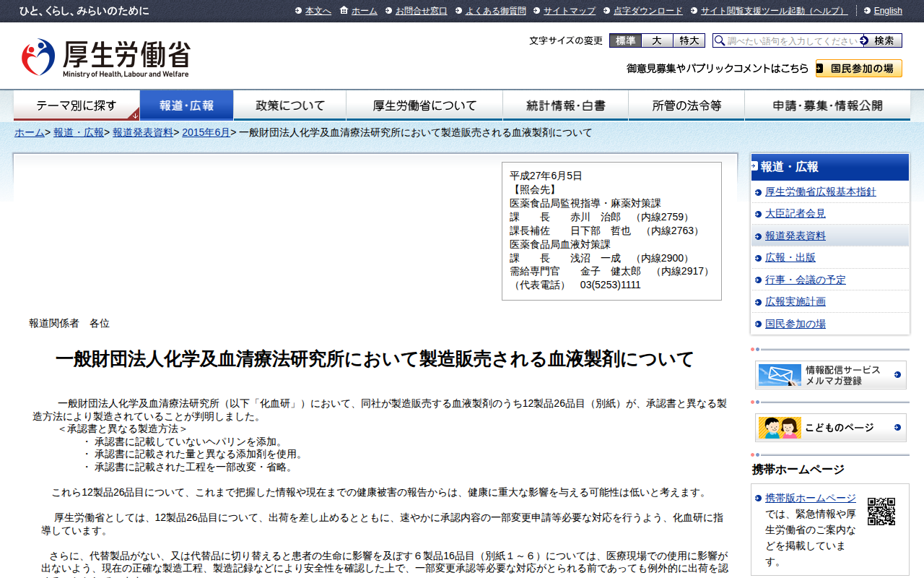Open 大臣記者会見 sidebar link
This screenshot has width=924, height=578.
pos(796,213)
